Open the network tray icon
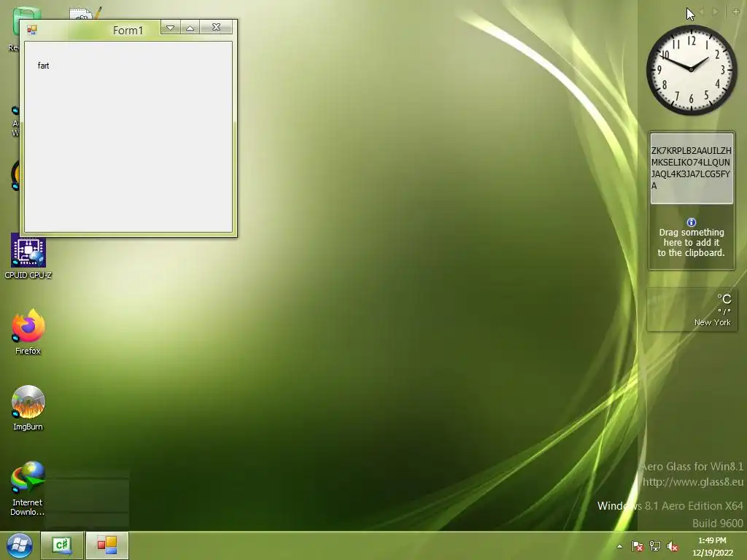Screen dimensions: 747x560 point(655,546)
